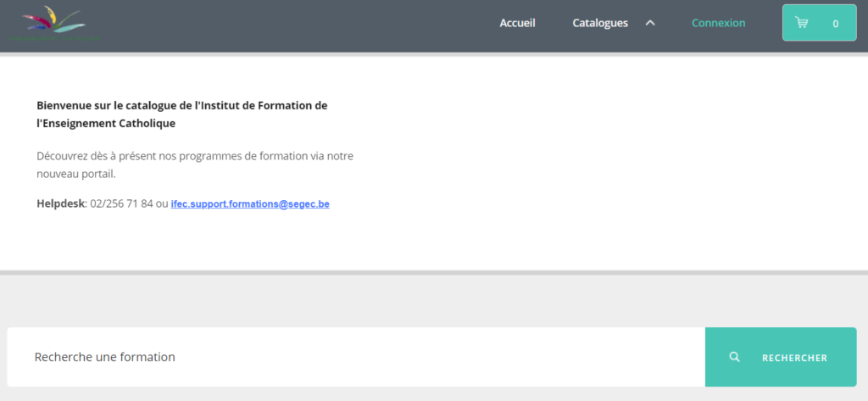Click empty header space left of Accueil

tap(297, 24)
